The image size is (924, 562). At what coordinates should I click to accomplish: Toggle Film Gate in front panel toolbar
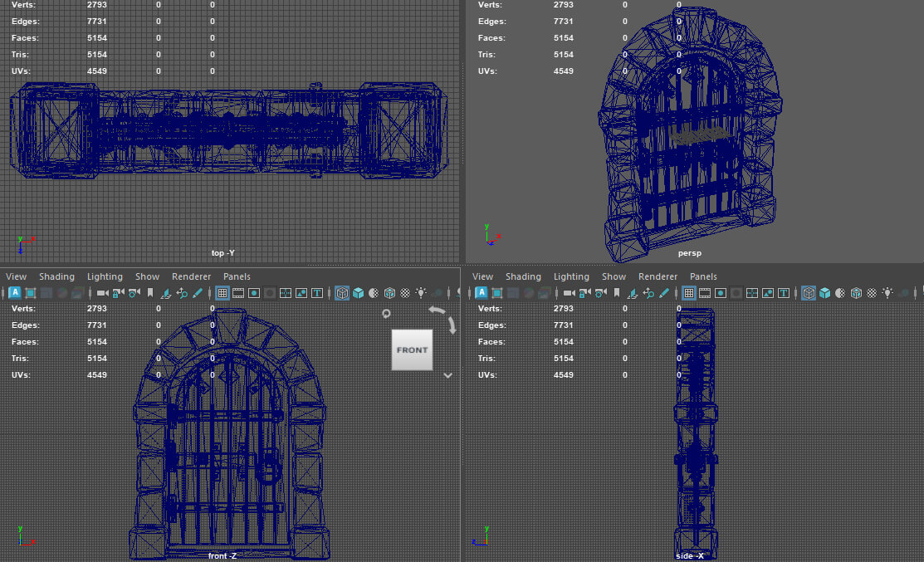click(238, 293)
